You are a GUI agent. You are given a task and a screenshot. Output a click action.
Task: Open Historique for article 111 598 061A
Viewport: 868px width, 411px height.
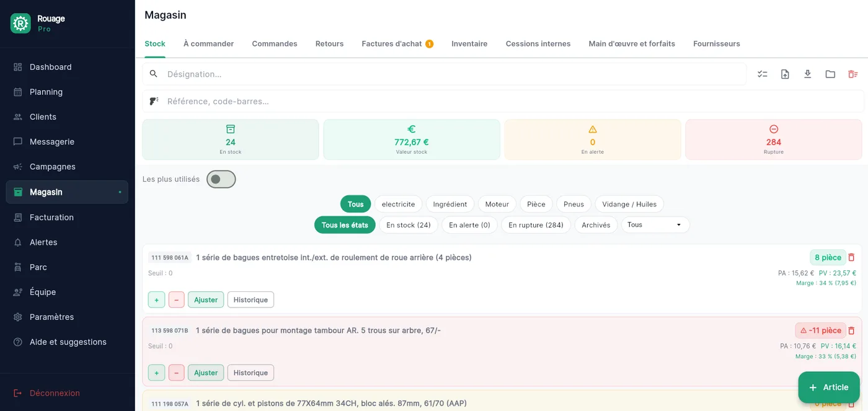250,300
